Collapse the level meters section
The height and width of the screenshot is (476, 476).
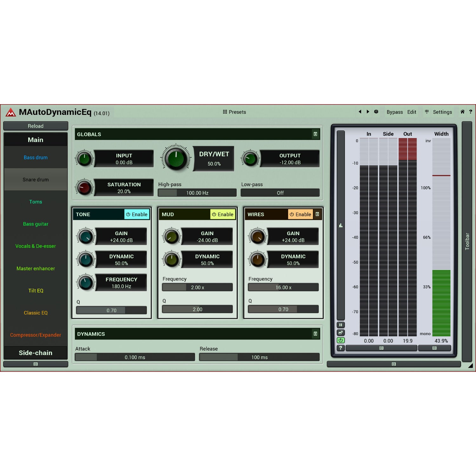coord(381,348)
